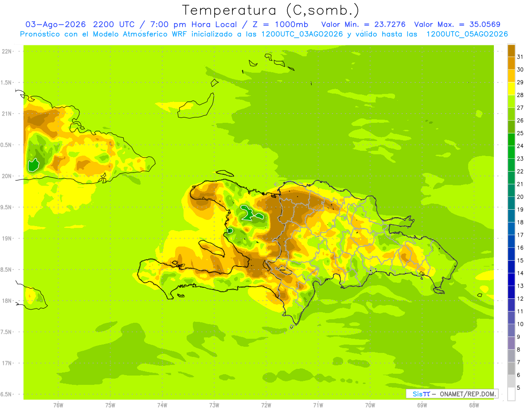Click the title 'Temperatura (C,somb.)'
The image size is (532, 411).
(x=271, y=11)
